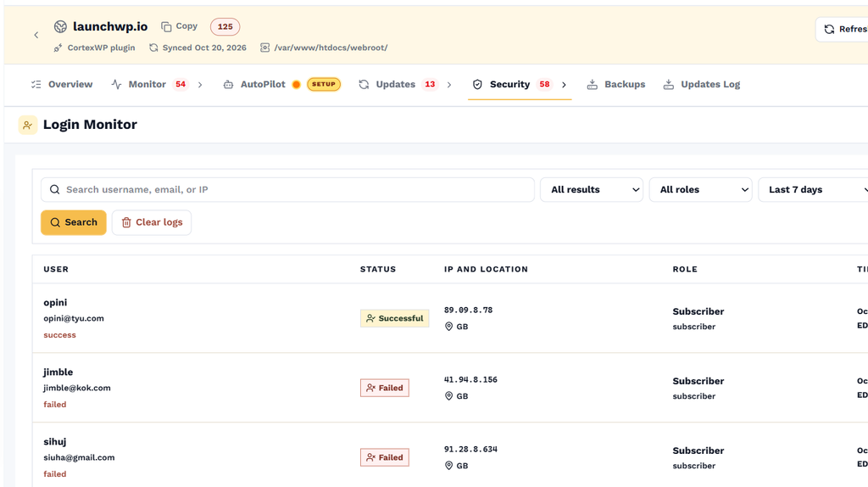This screenshot has height=487, width=868.
Task: Open the Security tab
Action: [x=511, y=84]
